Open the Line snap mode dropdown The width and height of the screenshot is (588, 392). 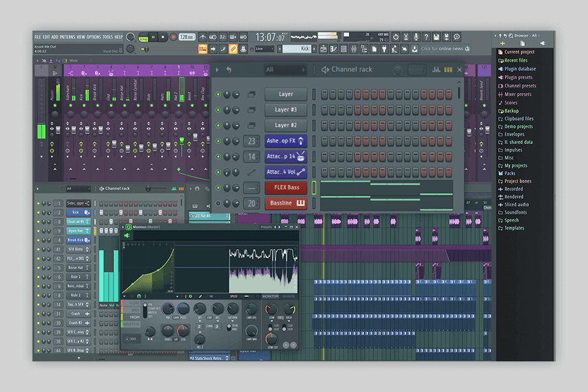click(264, 49)
